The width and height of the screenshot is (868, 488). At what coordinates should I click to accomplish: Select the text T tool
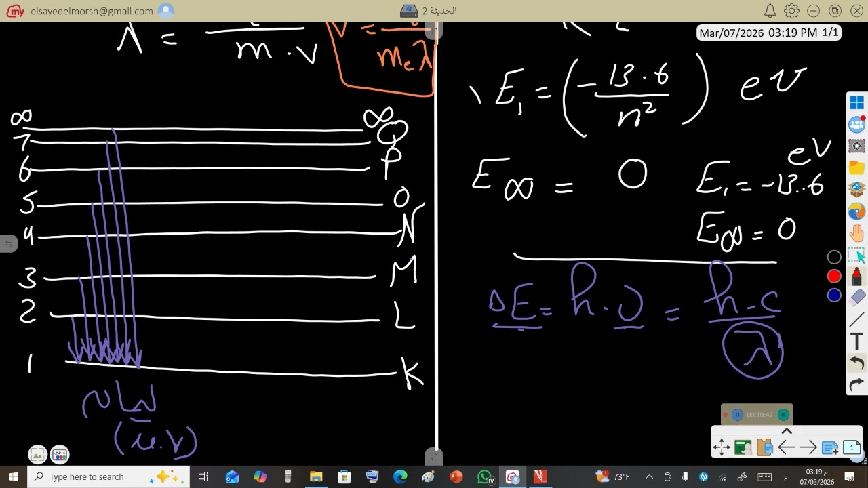tap(856, 342)
